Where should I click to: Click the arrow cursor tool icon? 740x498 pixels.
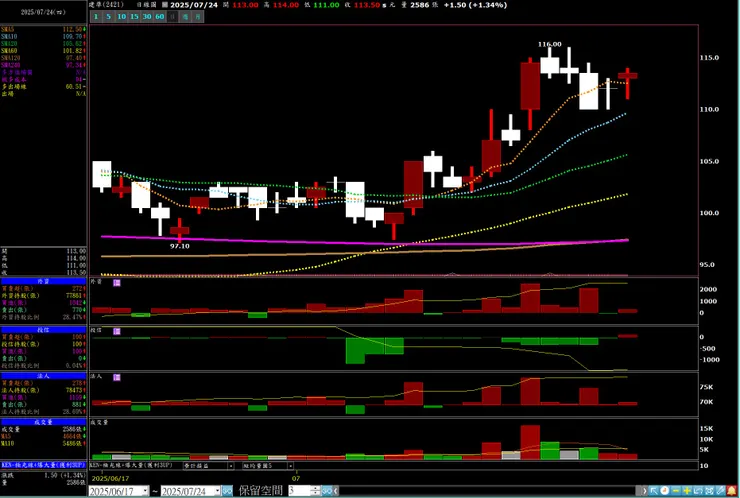point(654,491)
